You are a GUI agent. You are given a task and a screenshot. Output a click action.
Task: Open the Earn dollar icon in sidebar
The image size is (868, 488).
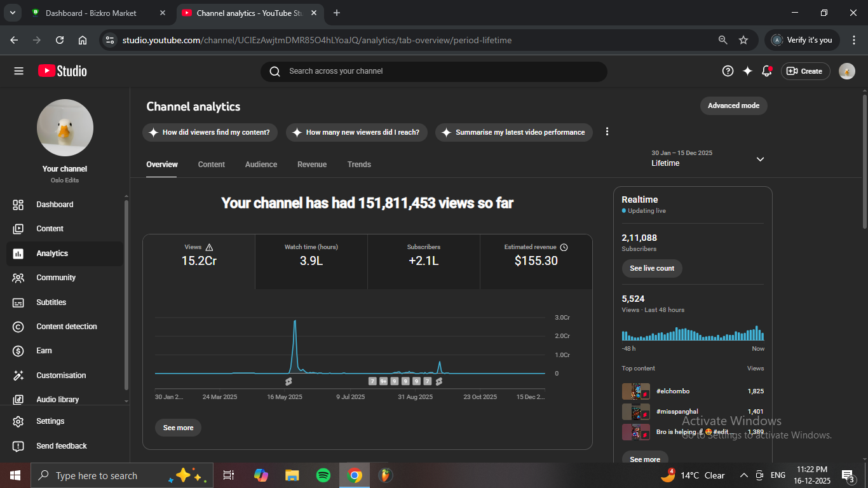(x=18, y=351)
